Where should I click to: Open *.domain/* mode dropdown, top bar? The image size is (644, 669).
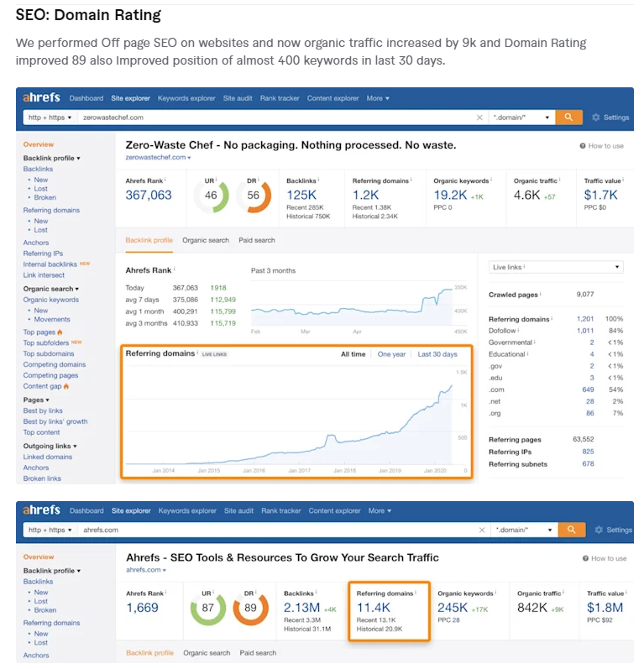521,118
